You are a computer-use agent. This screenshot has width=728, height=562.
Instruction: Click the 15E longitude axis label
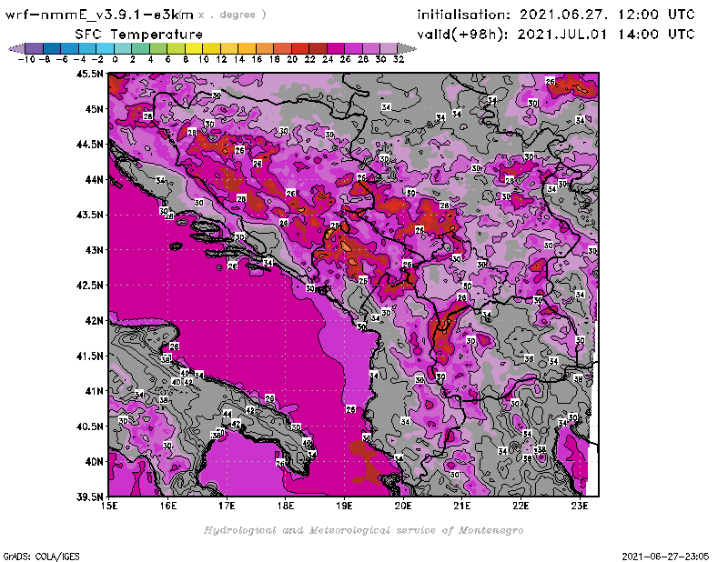pyautogui.click(x=110, y=506)
